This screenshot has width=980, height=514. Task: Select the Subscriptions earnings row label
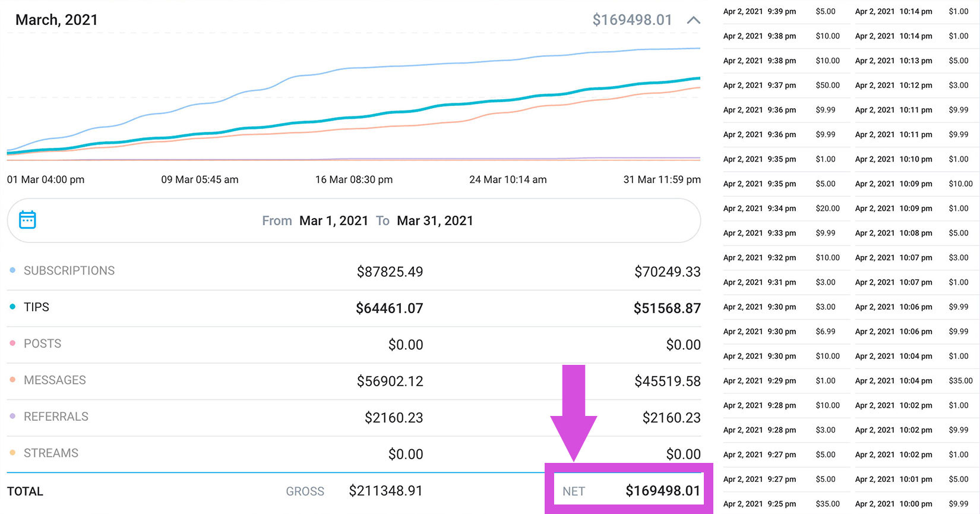pos(69,271)
